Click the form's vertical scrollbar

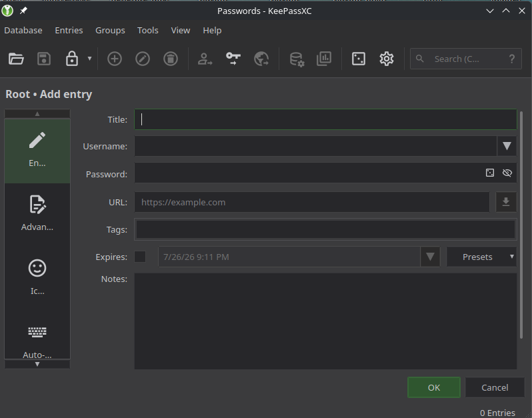(521, 225)
